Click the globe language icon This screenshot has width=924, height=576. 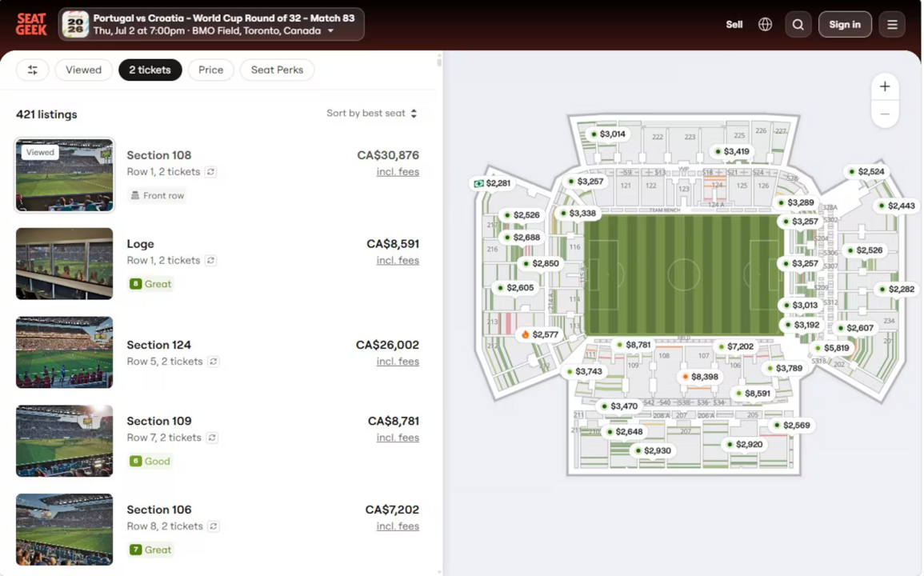tap(765, 25)
